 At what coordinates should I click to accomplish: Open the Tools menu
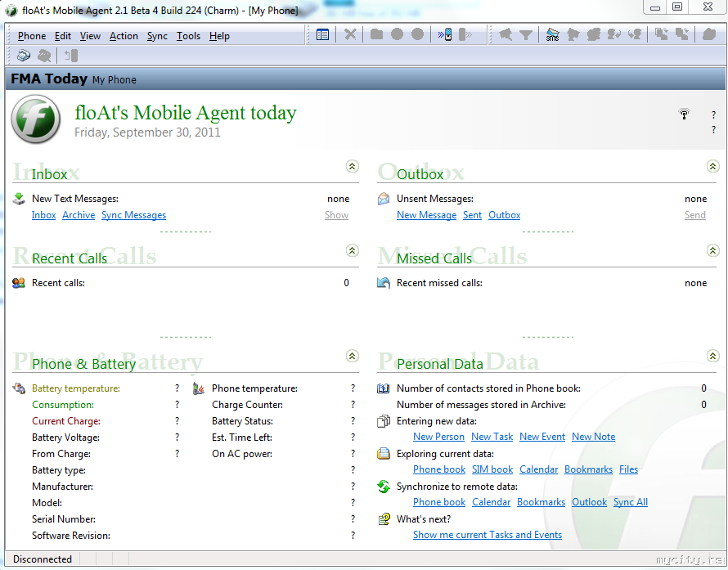[188, 36]
